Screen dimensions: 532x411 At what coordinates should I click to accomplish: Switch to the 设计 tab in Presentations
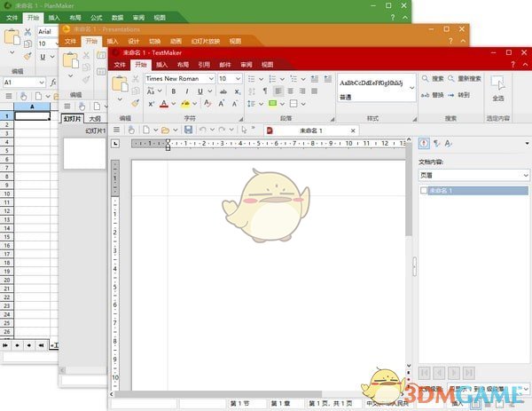point(133,41)
